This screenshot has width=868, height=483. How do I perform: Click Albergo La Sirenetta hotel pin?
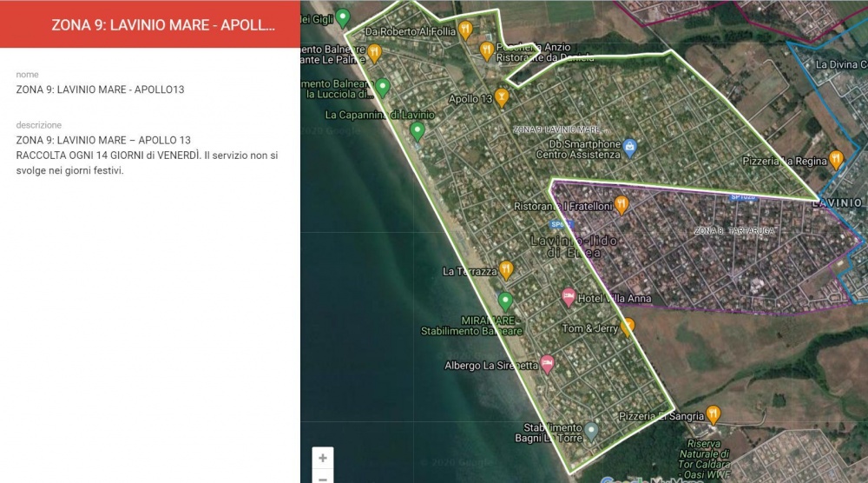tap(547, 364)
